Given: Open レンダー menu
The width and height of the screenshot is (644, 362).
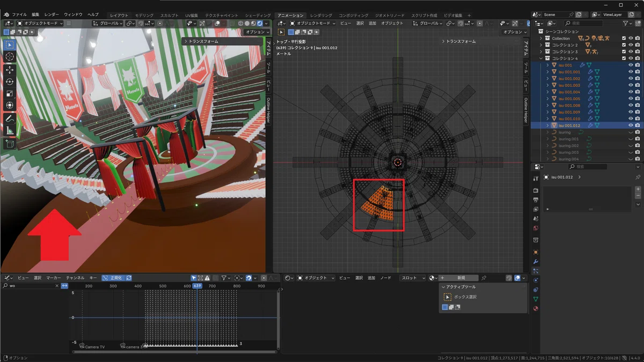Looking at the screenshot, I should [52, 14].
